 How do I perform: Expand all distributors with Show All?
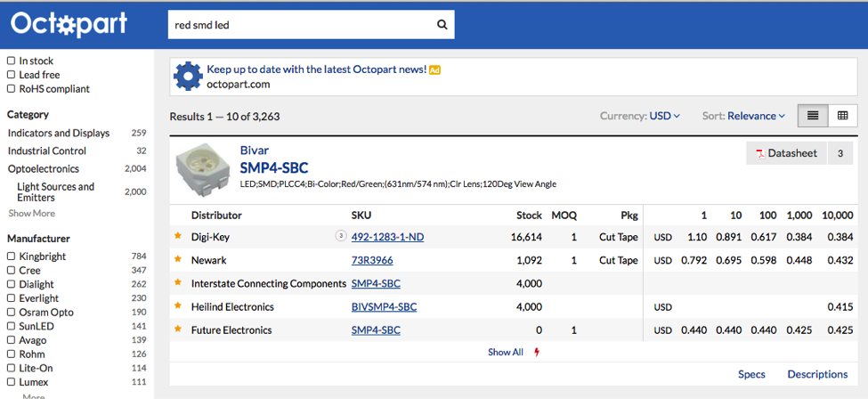coord(506,352)
